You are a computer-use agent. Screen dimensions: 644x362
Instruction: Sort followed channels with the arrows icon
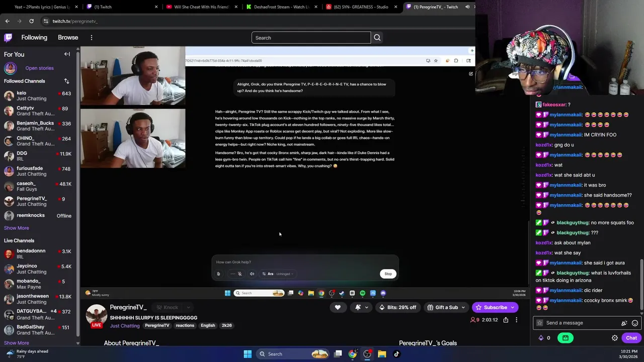click(x=66, y=81)
